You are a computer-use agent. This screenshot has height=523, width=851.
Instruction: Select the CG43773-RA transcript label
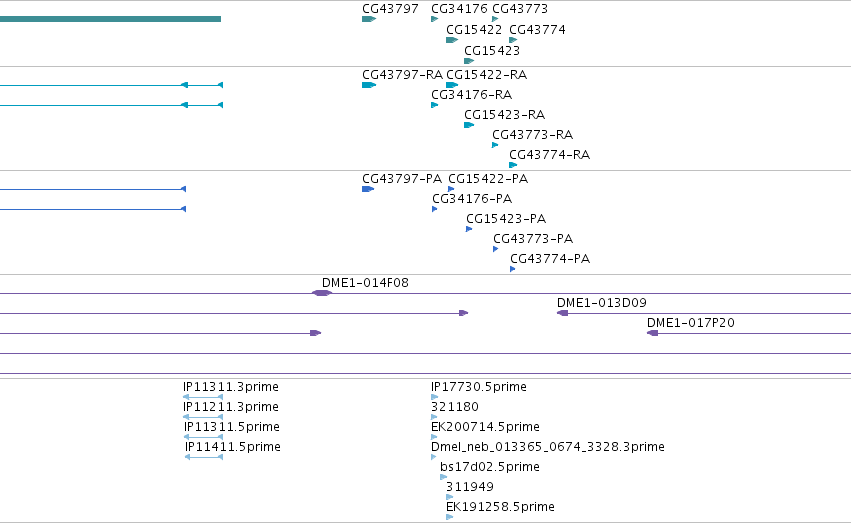pyautogui.click(x=532, y=135)
